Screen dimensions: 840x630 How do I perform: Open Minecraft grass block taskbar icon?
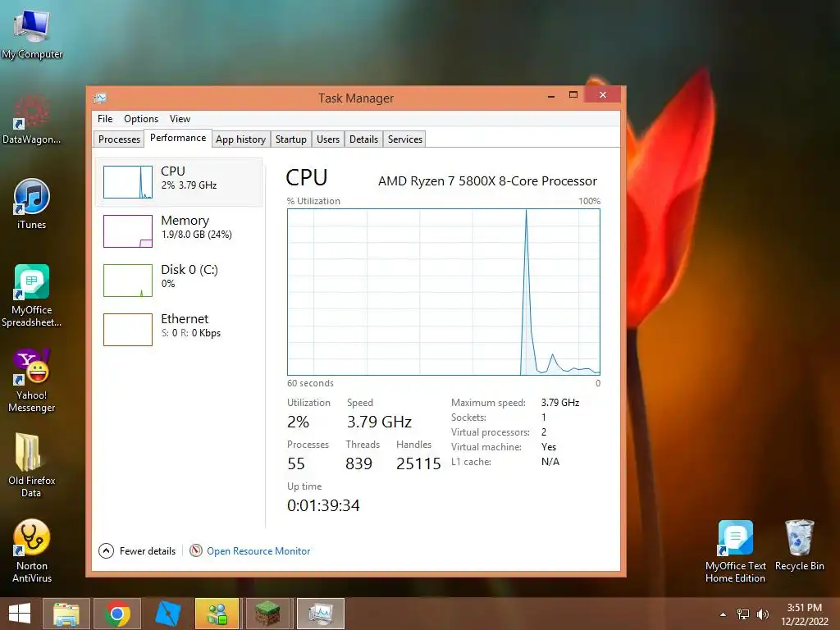[x=267, y=614]
